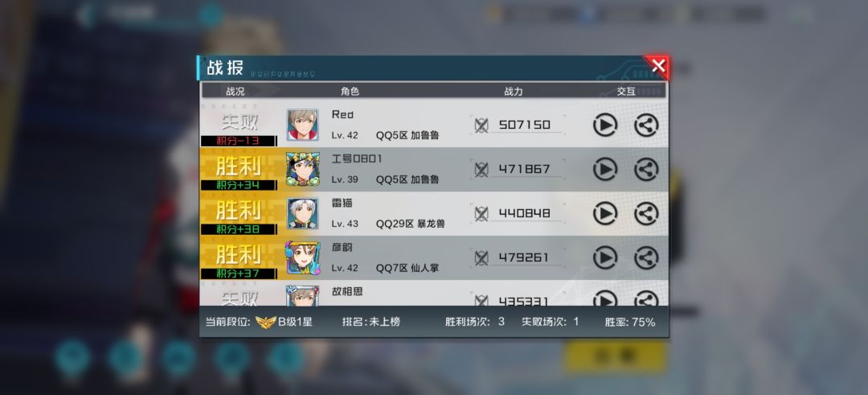Click the 角色 column header
Viewport: 868px width, 395px height.
[x=350, y=92]
